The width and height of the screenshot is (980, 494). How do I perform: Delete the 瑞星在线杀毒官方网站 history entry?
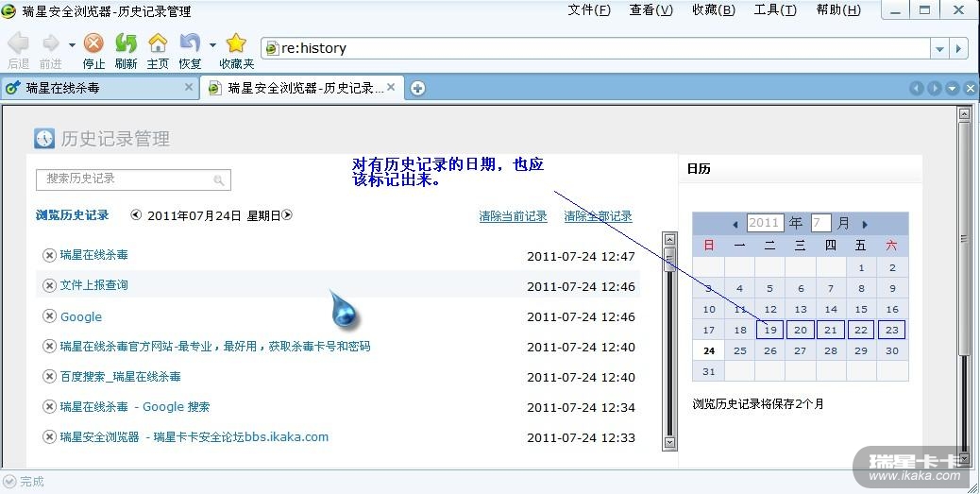tap(49, 346)
